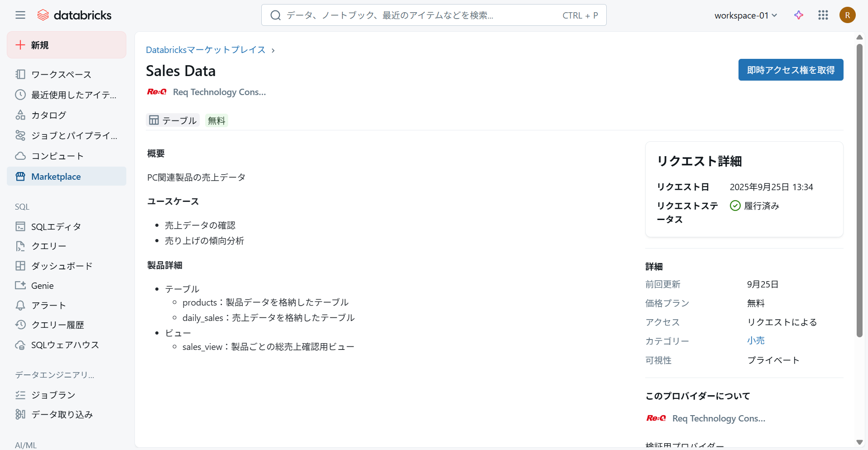Click the breadcrumb chevron after Databricksマーケットプレイス
The image size is (868, 450).
pyautogui.click(x=273, y=50)
